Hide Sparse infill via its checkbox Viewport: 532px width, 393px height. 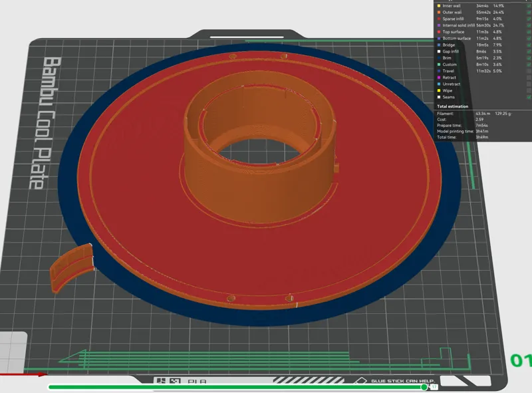529,19
